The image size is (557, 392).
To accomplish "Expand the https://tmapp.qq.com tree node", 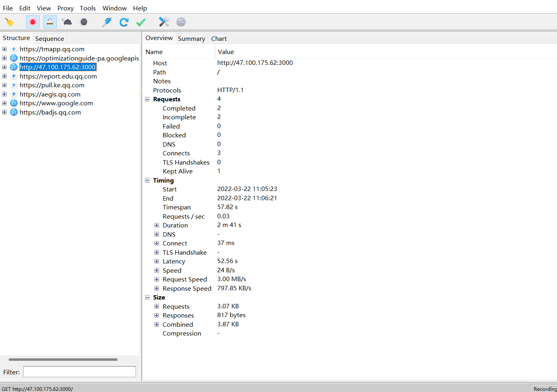I will 4,49.
